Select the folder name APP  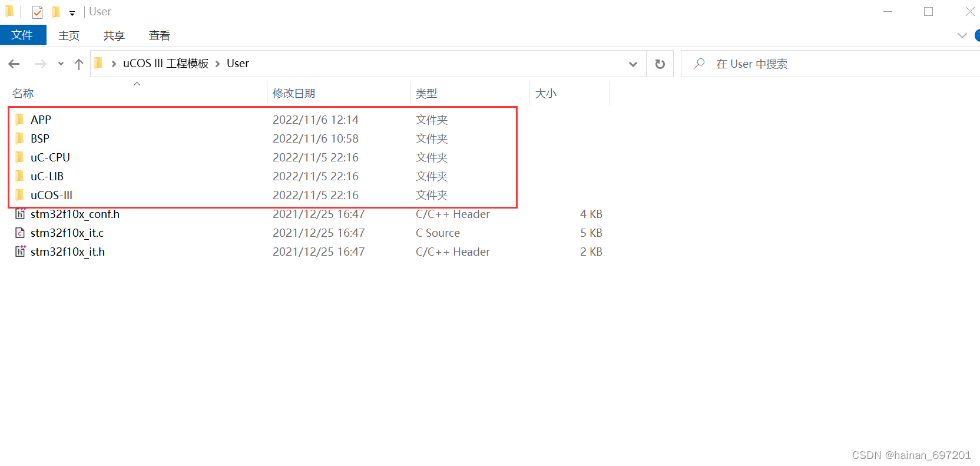coord(41,120)
